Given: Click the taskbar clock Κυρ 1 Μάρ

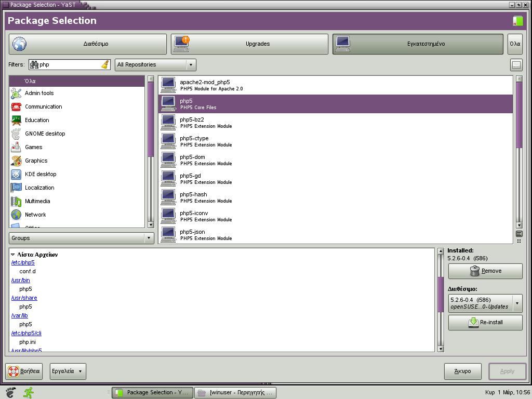Looking at the screenshot, I should pyautogui.click(x=507, y=393).
